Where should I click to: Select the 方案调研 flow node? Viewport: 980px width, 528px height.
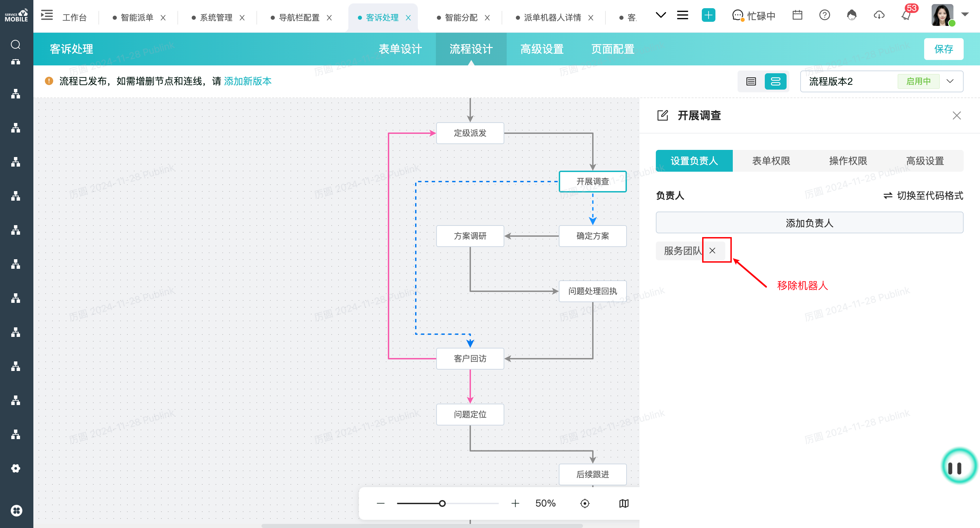[x=470, y=236]
